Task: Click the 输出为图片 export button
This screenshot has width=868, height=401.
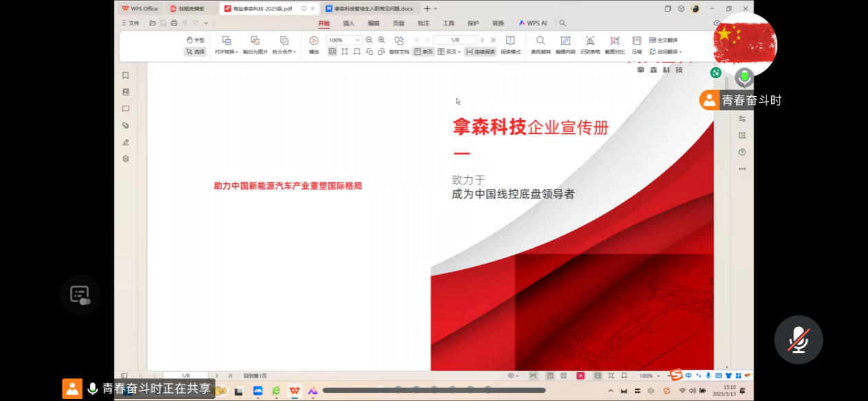Action: click(255, 45)
